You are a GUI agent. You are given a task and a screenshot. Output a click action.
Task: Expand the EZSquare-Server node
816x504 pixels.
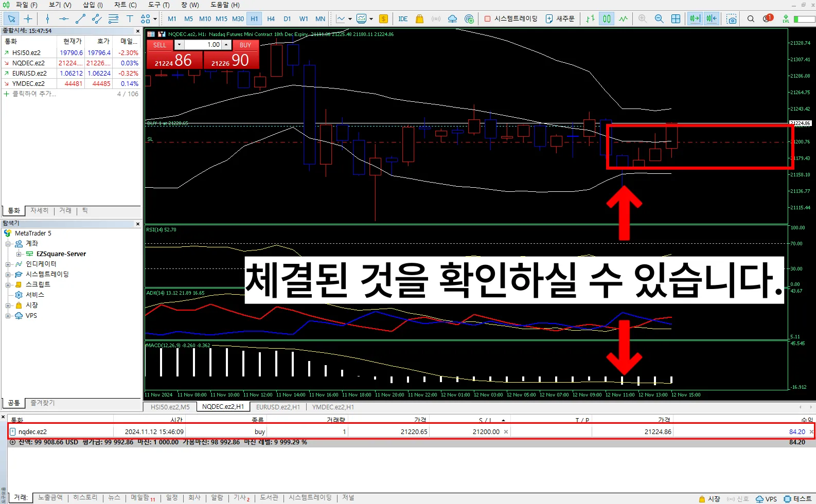point(19,254)
